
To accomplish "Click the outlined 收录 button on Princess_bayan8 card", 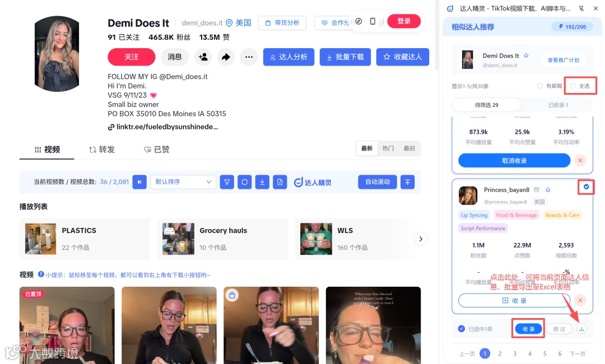I will pos(514,300).
